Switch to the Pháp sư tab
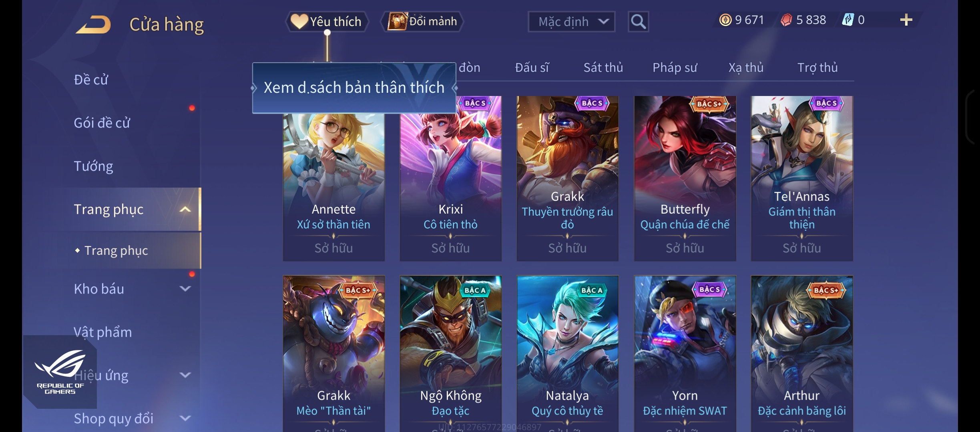This screenshot has height=432, width=980. pyautogui.click(x=675, y=68)
